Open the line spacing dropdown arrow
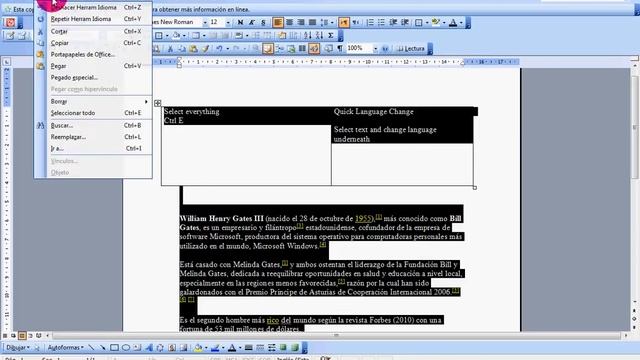Viewport: 640px width, 360px height. click(332, 22)
